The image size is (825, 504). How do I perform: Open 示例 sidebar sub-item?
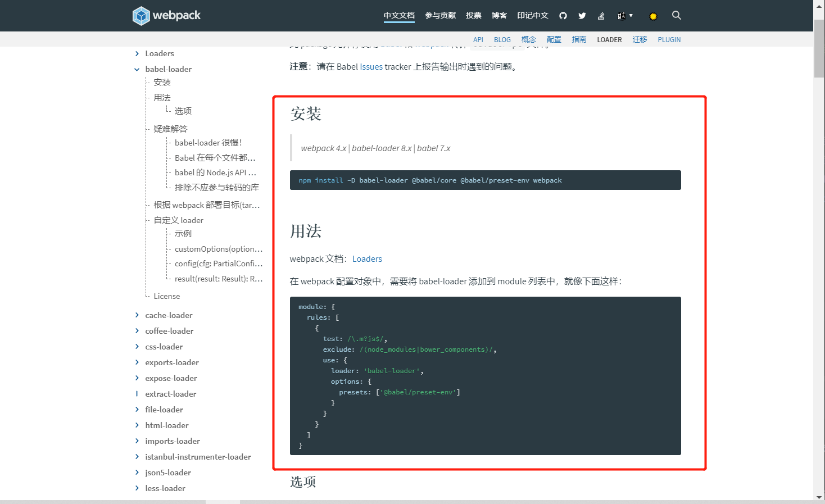(x=183, y=233)
